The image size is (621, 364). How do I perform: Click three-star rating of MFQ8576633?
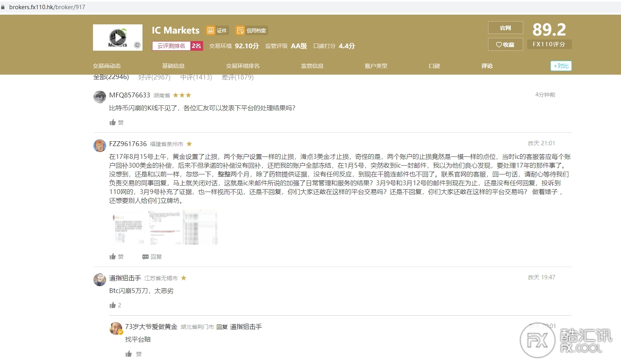coord(182,95)
